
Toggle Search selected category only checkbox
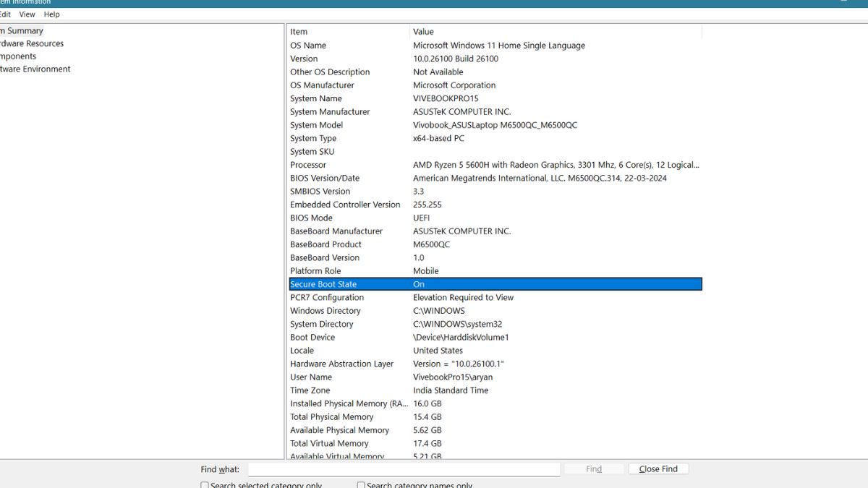pos(205,485)
